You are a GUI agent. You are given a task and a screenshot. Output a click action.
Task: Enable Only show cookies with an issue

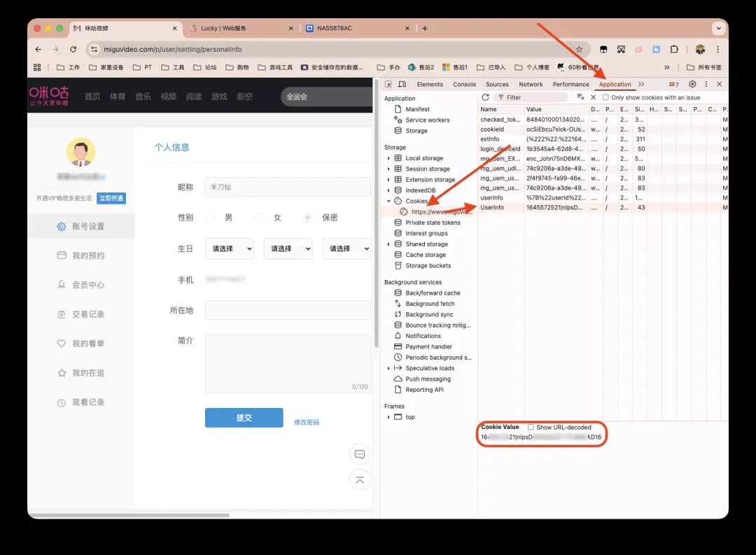tap(606, 97)
